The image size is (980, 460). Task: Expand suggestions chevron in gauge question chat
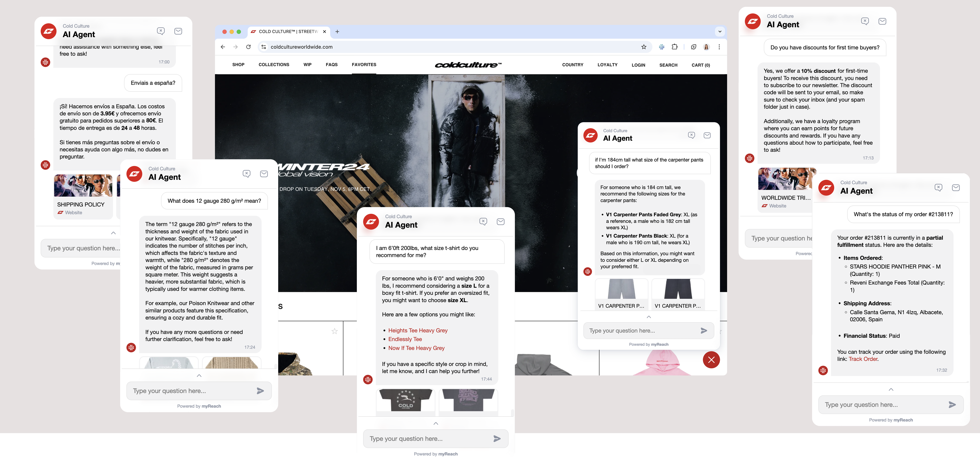[x=199, y=376]
